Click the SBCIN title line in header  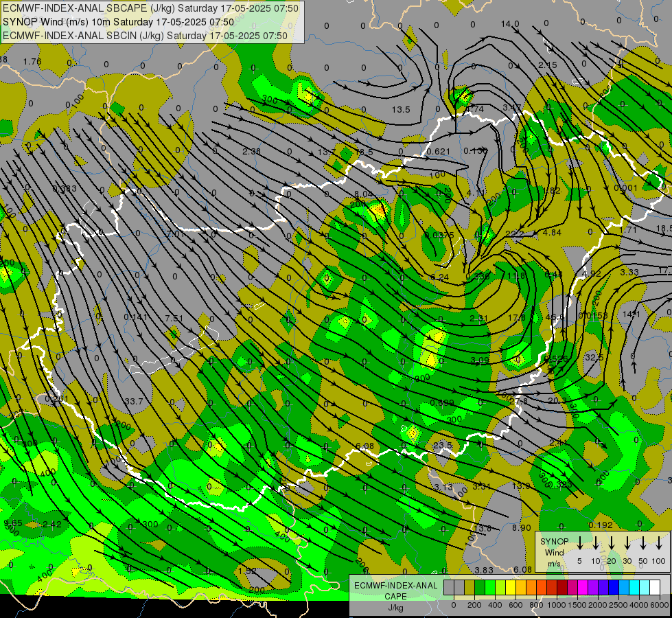(x=145, y=36)
